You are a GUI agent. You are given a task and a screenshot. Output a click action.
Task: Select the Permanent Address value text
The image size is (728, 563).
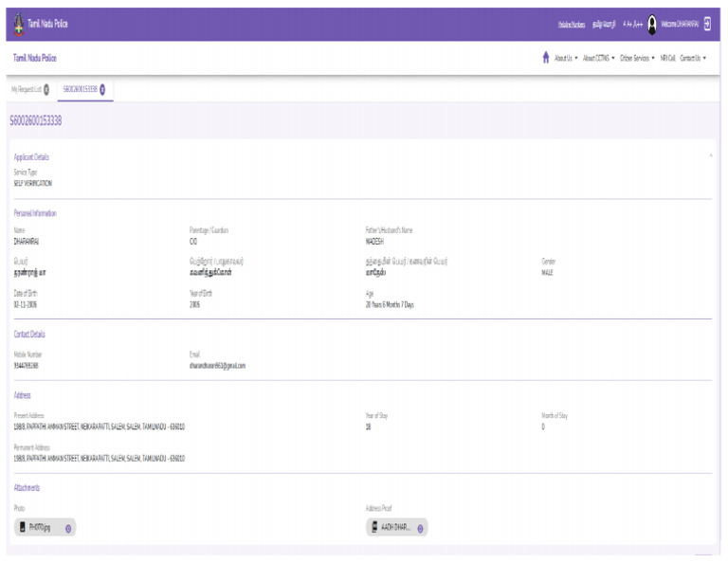(x=100, y=459)
